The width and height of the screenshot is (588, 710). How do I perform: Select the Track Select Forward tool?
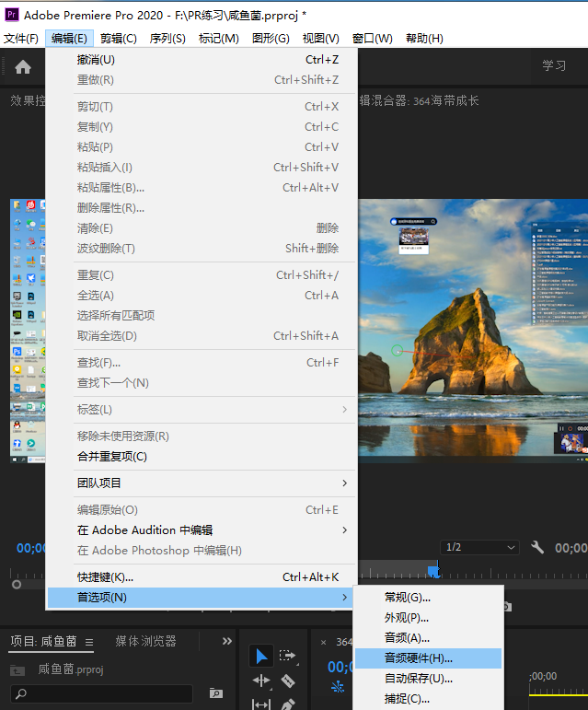(287, 656)
